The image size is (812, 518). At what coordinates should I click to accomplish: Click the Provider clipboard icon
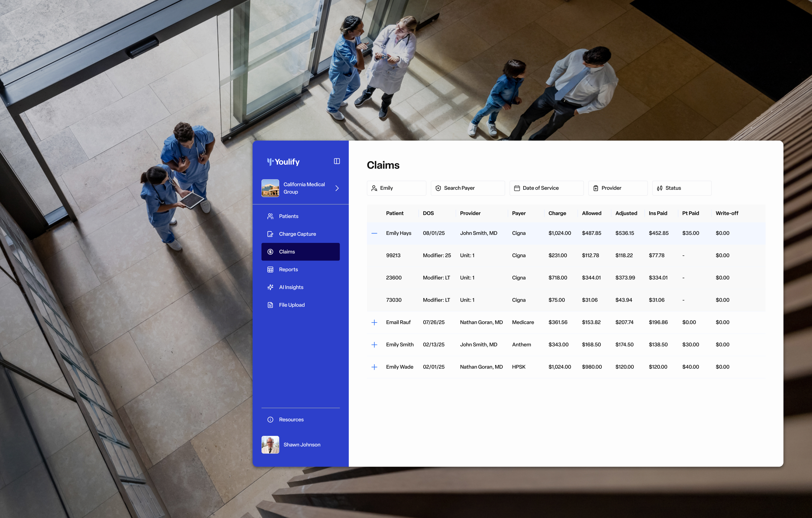tap(595, 188)
